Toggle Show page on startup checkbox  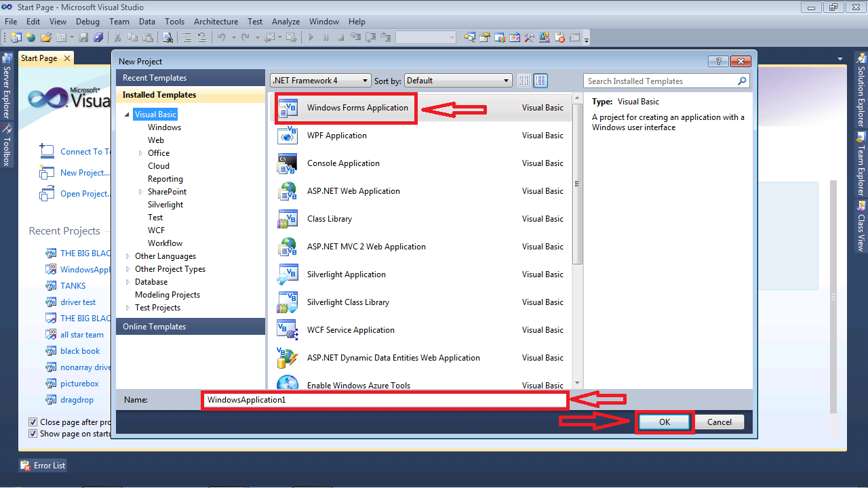(x=33, y=434)
